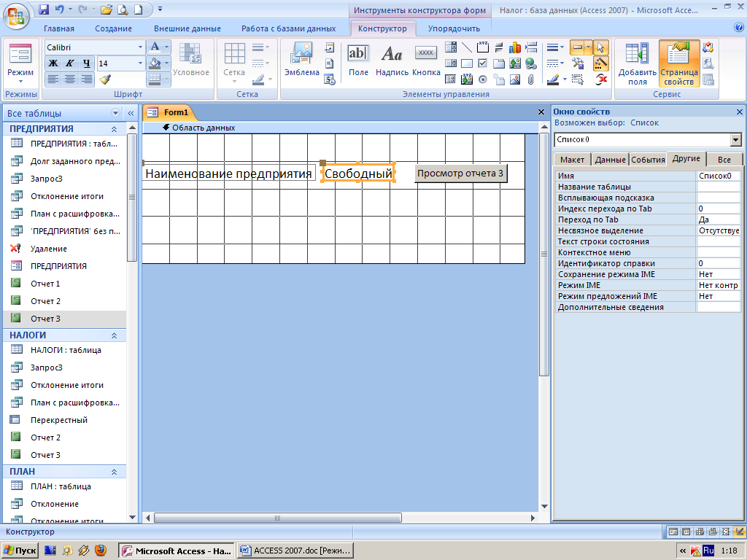This screenshot has width=747, height=560.
Task: Collapse the ПЛАН group
Action: (115, 472)
